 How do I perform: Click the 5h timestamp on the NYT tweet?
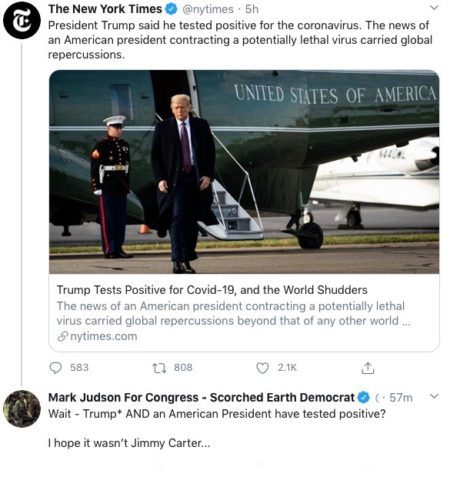pos(252,9)
